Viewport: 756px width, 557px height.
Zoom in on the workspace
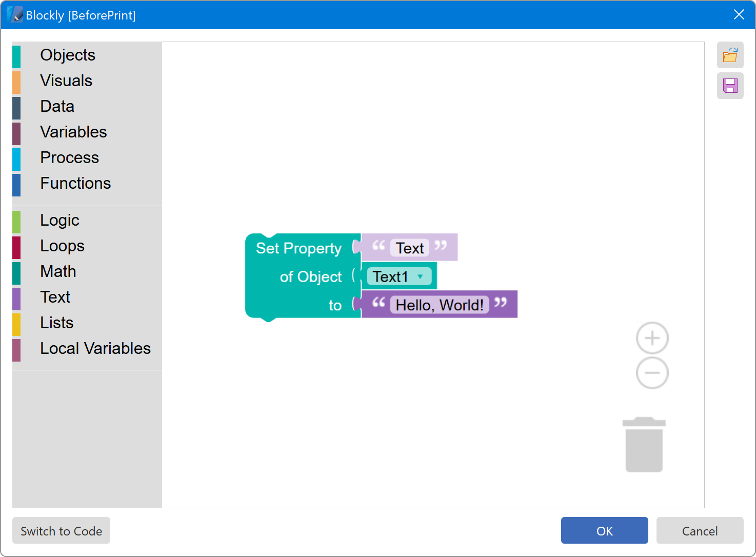click(652, 338)
